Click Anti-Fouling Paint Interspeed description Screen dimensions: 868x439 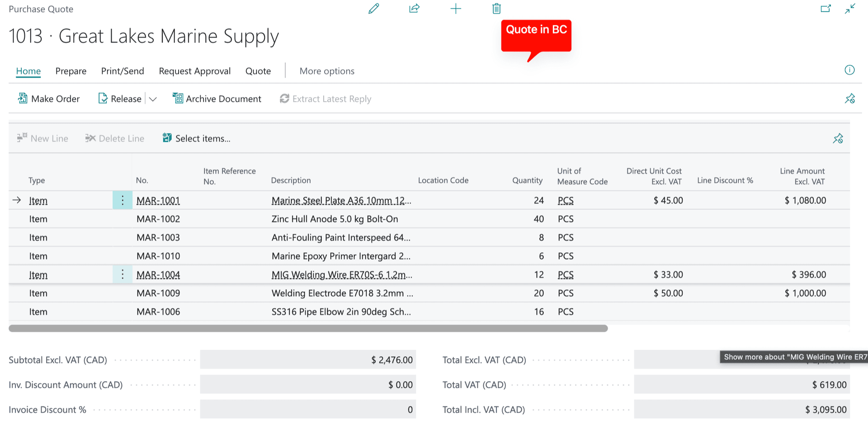tap(341, 237)
